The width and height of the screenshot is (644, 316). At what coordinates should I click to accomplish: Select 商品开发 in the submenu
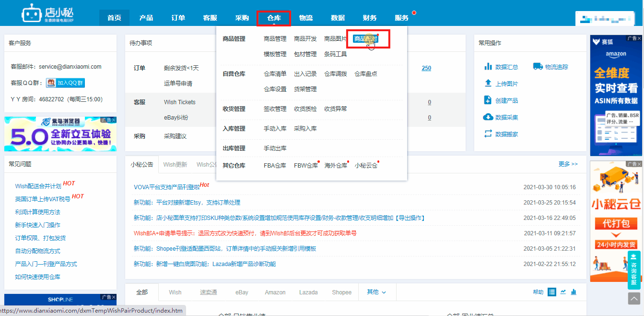pos(305,39)
